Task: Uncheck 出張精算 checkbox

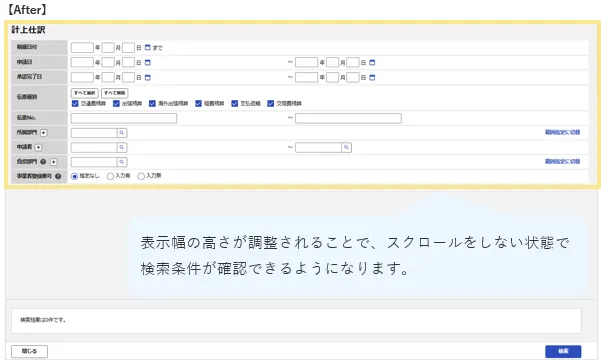Action: tap(117, 103)
